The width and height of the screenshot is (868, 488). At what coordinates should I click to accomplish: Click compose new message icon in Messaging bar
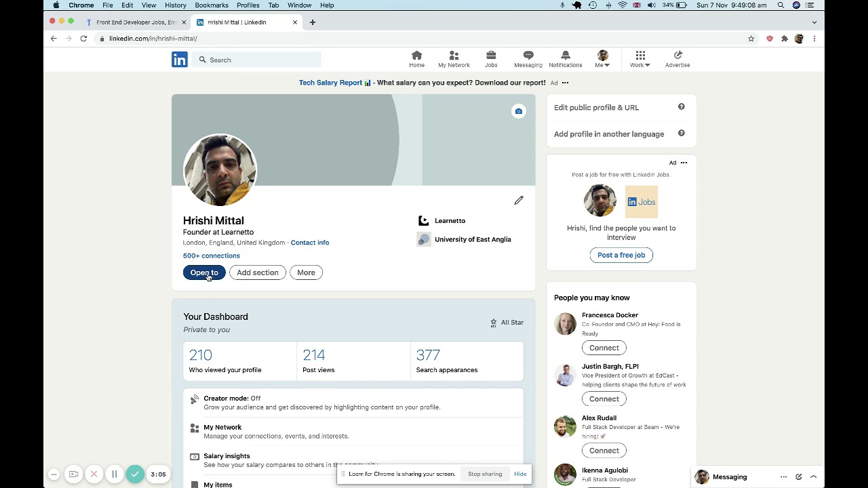799,477
